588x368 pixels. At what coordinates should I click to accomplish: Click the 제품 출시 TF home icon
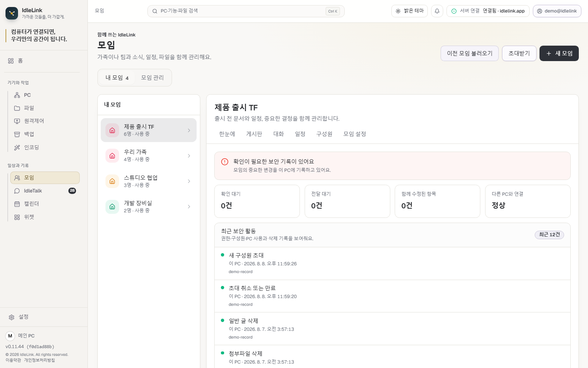(x=112, y=130)
